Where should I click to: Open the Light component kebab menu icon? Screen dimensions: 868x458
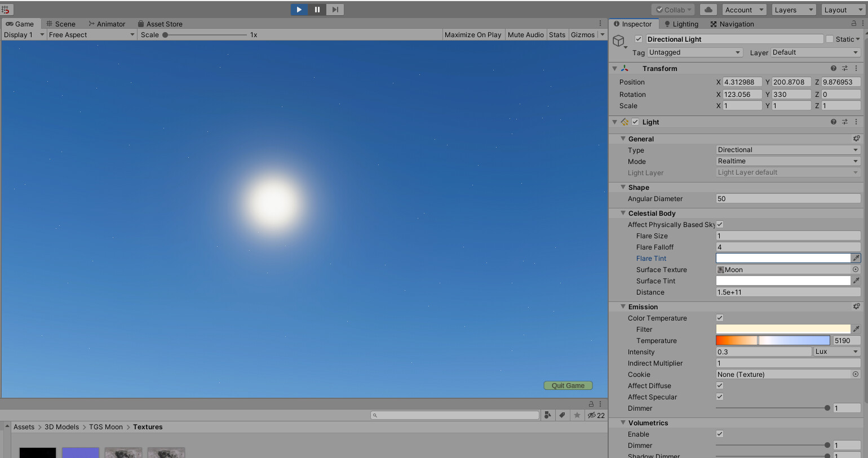[856, 122]
